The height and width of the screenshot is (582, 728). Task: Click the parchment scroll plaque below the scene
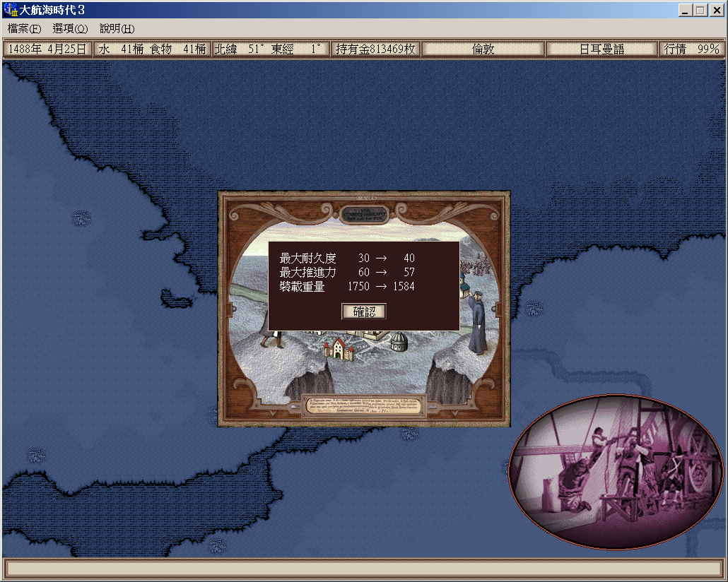pos(363,405)
